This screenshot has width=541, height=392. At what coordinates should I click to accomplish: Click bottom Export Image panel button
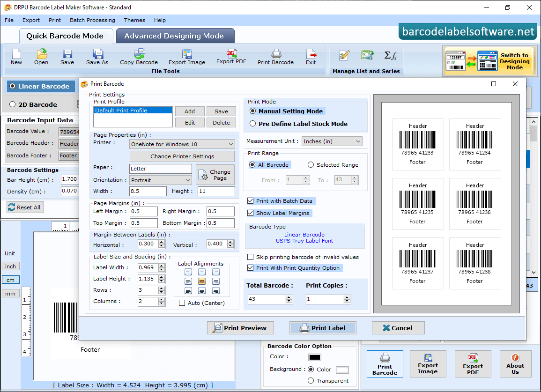click(428, 364)
